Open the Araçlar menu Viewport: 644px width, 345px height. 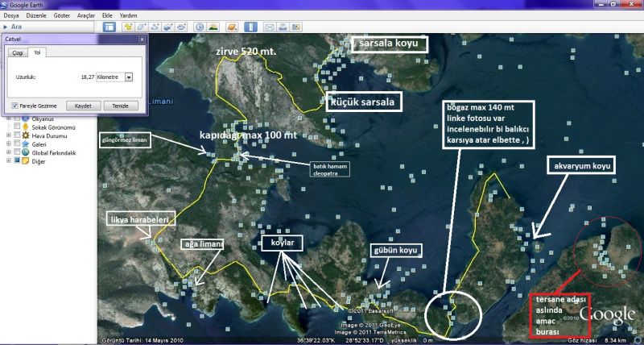(86, 15)
